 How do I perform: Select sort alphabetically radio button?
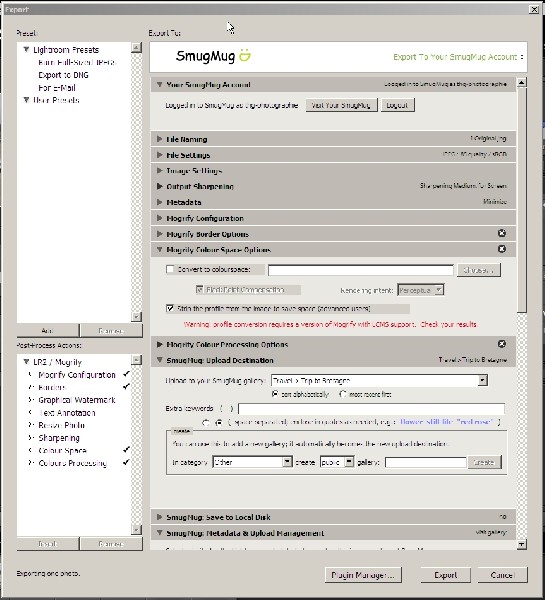[x=275, y=394]
